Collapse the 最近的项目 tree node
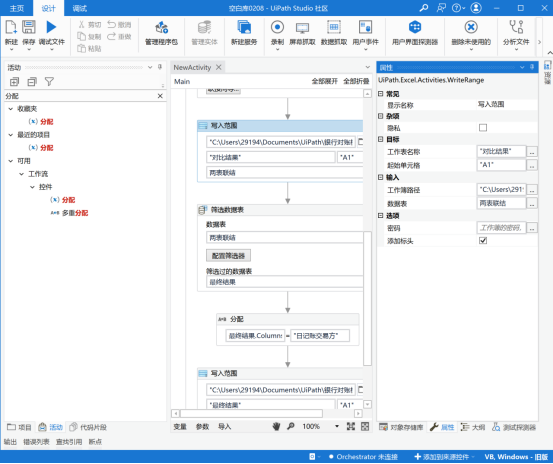The image size is (553, 464). 11,135
